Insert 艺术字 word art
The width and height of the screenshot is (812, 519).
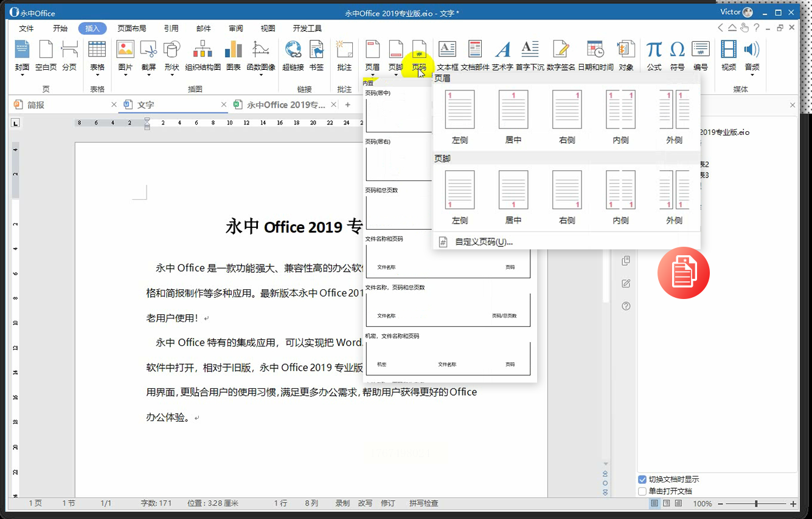[502, 50]
